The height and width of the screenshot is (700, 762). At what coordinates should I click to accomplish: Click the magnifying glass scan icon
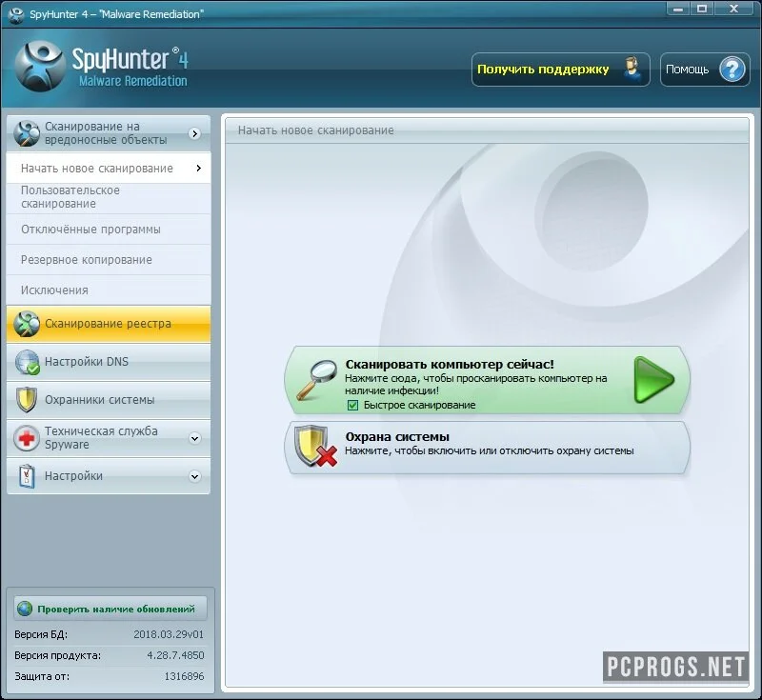(x=317, y=380)
